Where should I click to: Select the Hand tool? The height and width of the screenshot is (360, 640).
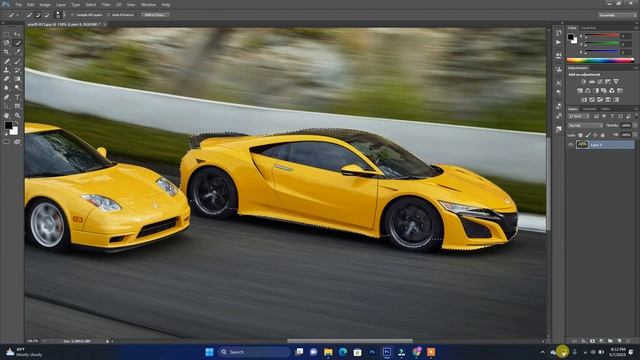(7, 116)
